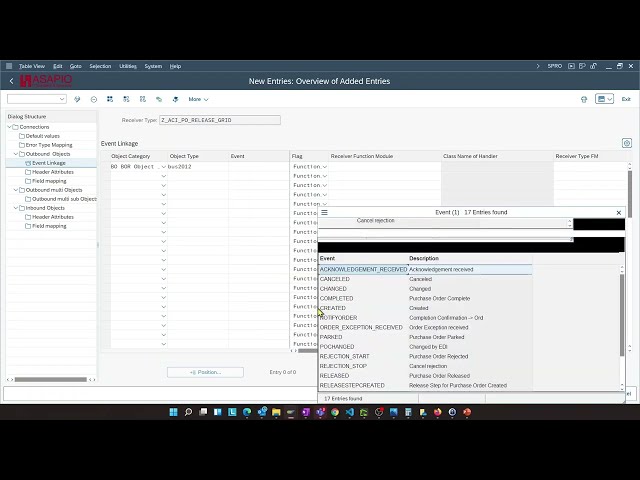The width and height of the screenshot is (640, 480).
Task: Click the print icon near Exit
Action: point(584,99)
